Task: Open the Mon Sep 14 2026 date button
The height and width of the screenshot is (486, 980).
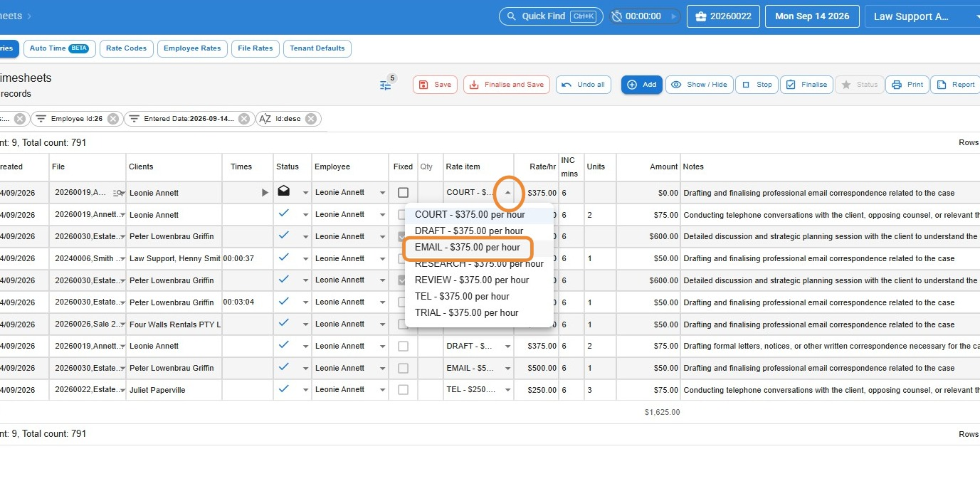Action: pos(812,16)
